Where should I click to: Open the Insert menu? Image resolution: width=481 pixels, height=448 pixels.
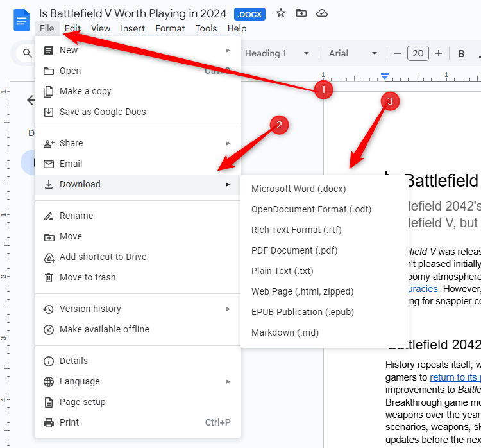click(x=133, y=28)
